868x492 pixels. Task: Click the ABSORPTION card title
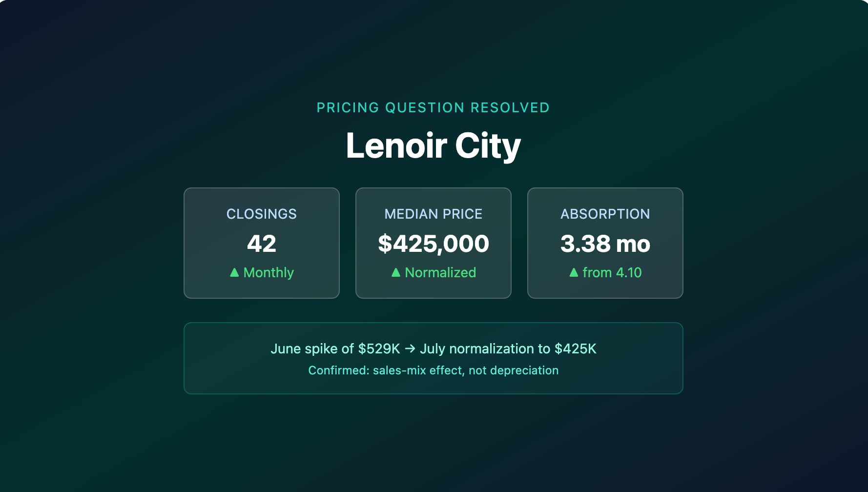[x=605, y=214]
